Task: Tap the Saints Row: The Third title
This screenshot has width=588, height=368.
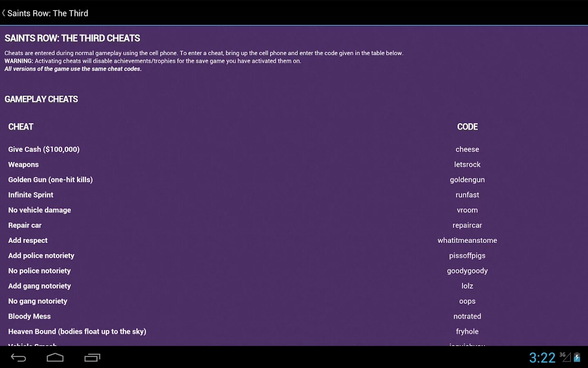Action: (x=48, y=13)
